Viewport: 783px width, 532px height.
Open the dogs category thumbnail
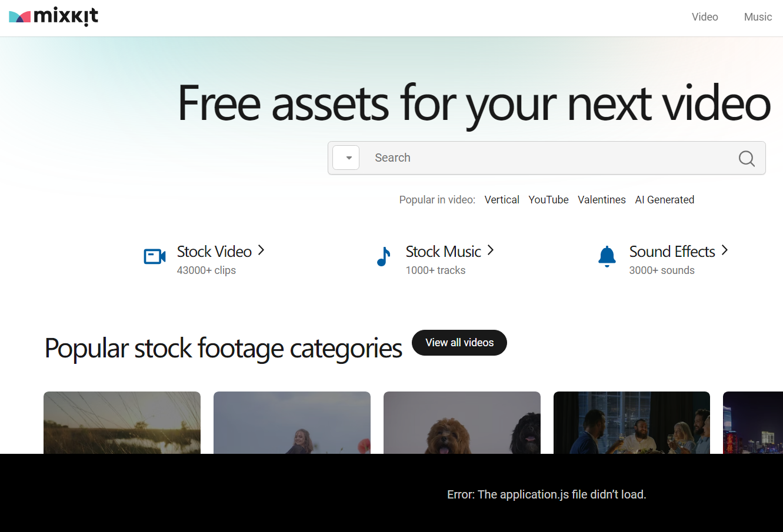tap(462, 423)
